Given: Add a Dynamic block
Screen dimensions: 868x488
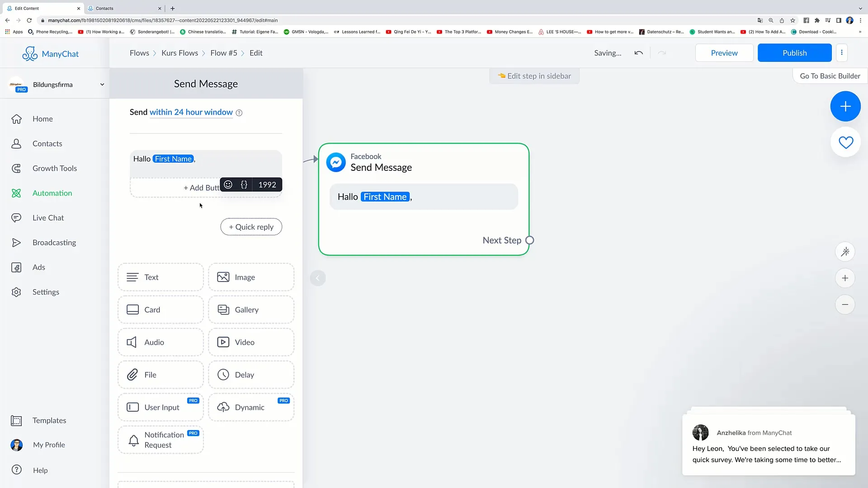Looking at the screenshot, I should click(x=251, y=407).
